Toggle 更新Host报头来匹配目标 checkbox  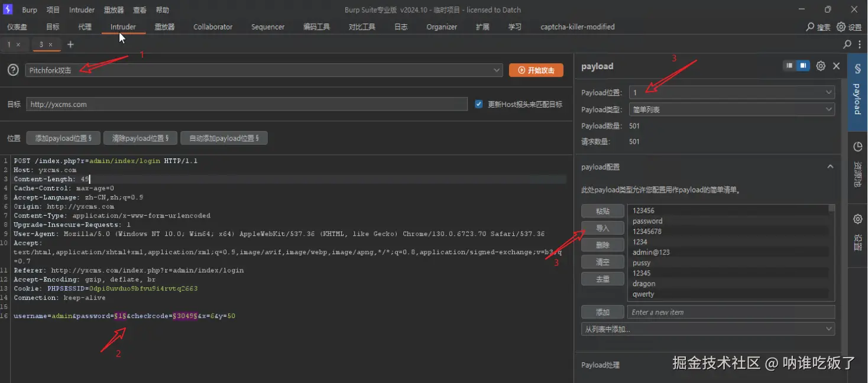point(479,104)
